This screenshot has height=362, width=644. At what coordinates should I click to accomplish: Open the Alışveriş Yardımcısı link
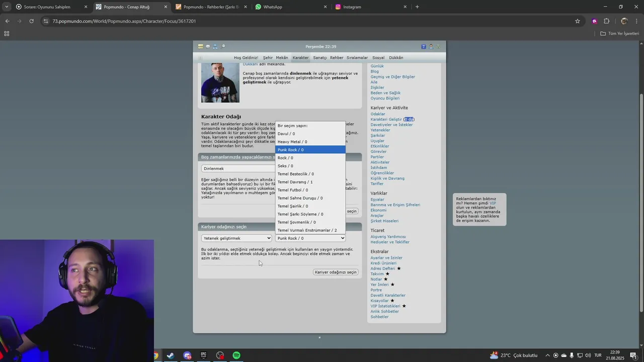click(x=388, y=237)
